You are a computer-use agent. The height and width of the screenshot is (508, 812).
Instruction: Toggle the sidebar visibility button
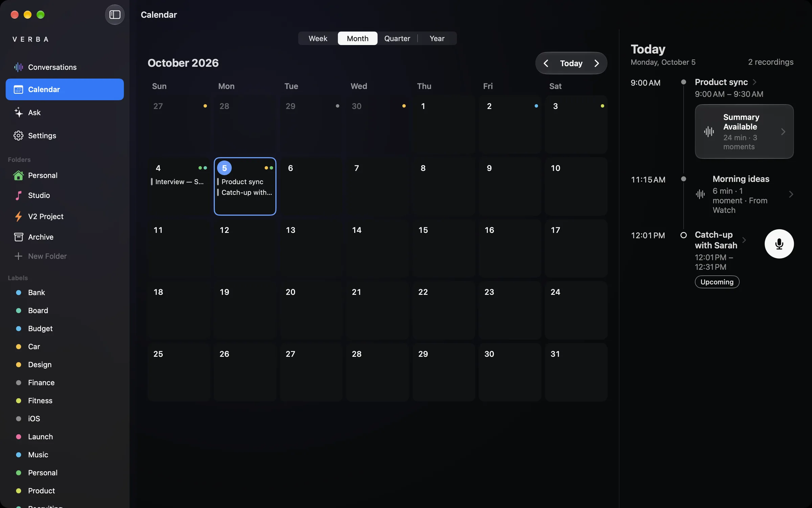point(115,15)
